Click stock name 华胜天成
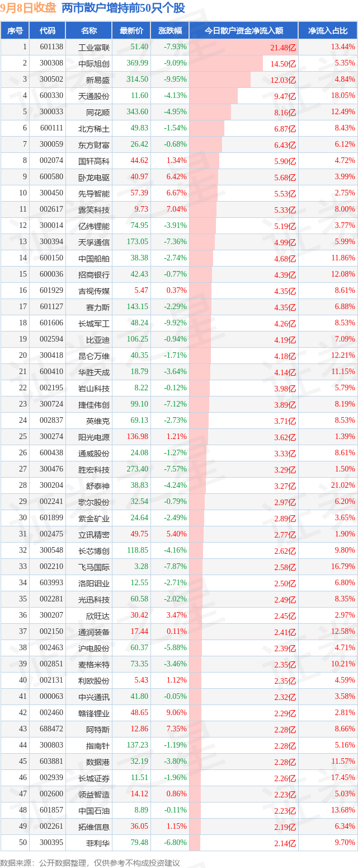 (x=94, y=372)
